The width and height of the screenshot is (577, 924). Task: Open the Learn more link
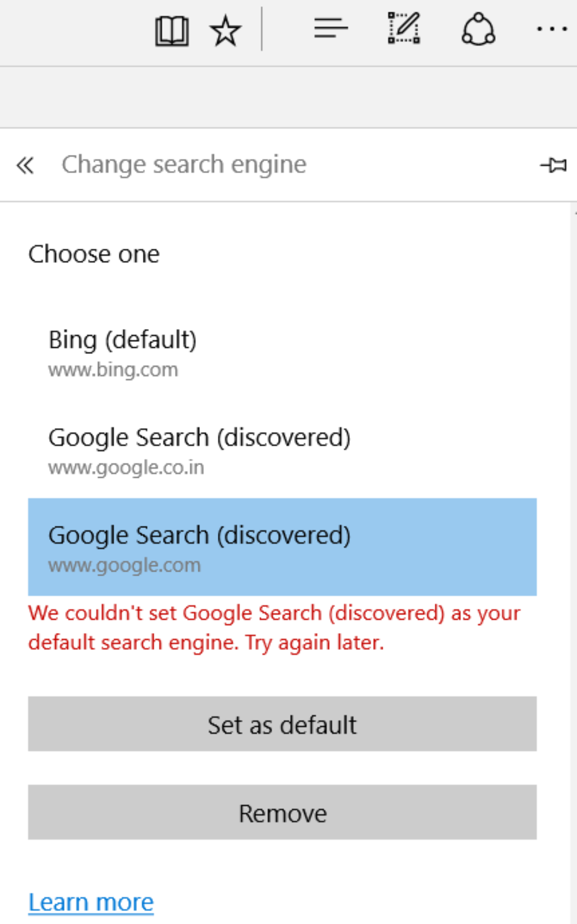pos(91,902)
